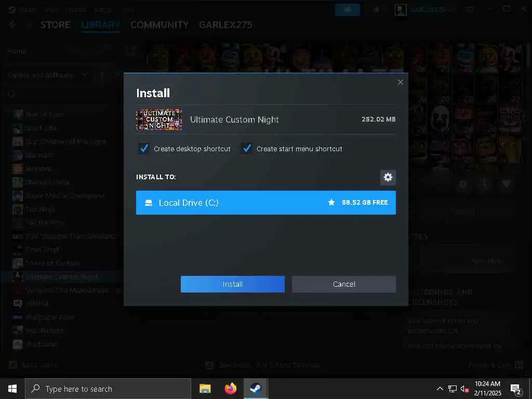Image resolution: width=532 pixels, height=399 pixels.
Task: Select Vampire: The Masquerade entry
Action: [x=67, y=290]
